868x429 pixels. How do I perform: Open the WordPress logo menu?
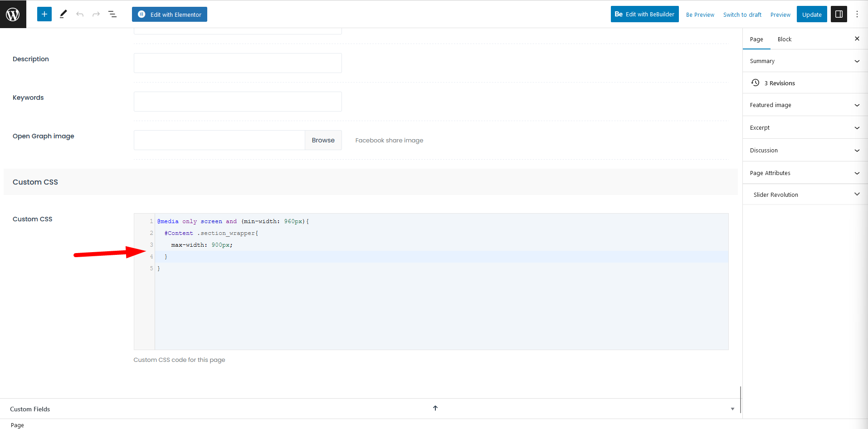[13, 14]
